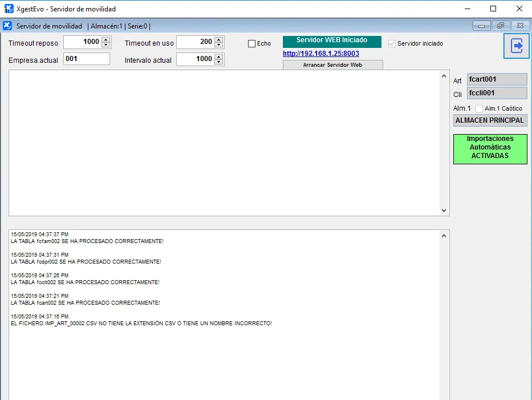The width and height of the screenshot is (532, 400).
Task: Close the inner Servidor de movilidad window
Action: click(519, 26)
